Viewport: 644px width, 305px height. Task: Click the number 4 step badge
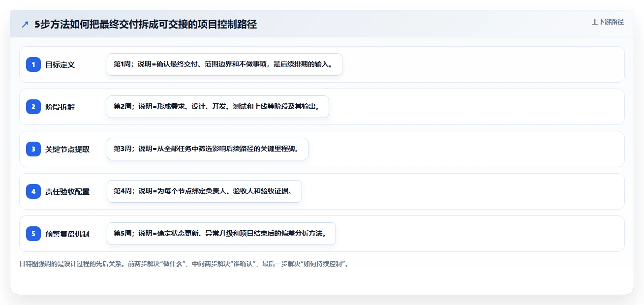[x=33, y=191]
